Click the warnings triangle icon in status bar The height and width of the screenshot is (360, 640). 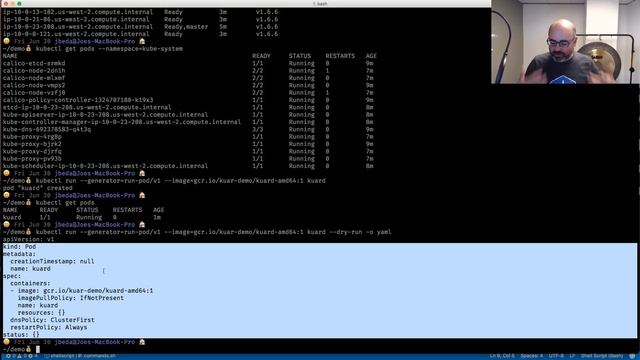click(19, 356)
